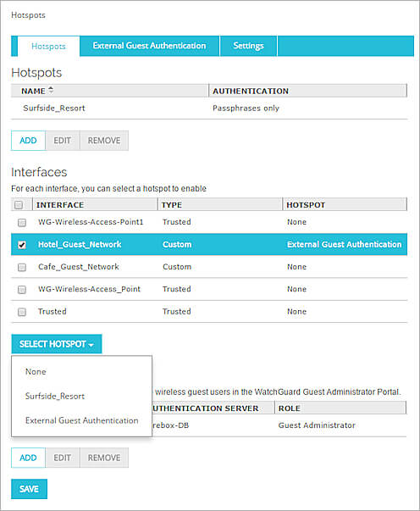Check the Cafe_Guest_Network checkbox
The width and height of the screenshot is (420, 511).
22,267
